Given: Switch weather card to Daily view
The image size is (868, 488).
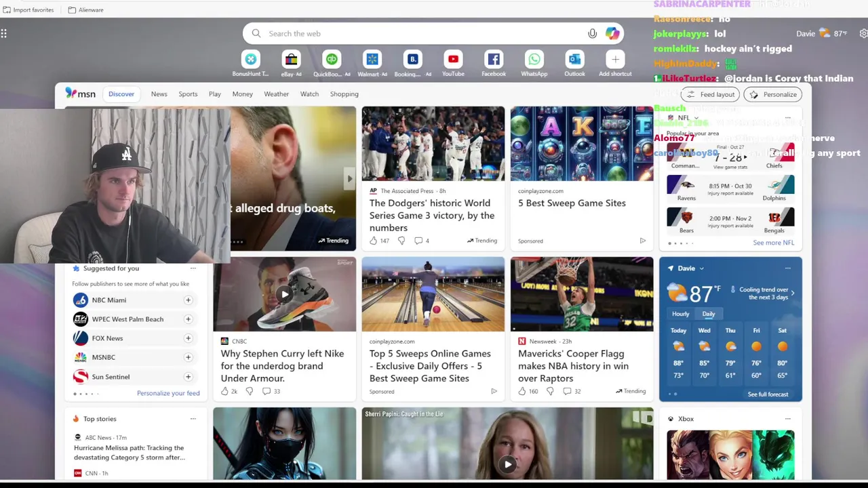Looking at the screenshot, I should coord(709,314).
